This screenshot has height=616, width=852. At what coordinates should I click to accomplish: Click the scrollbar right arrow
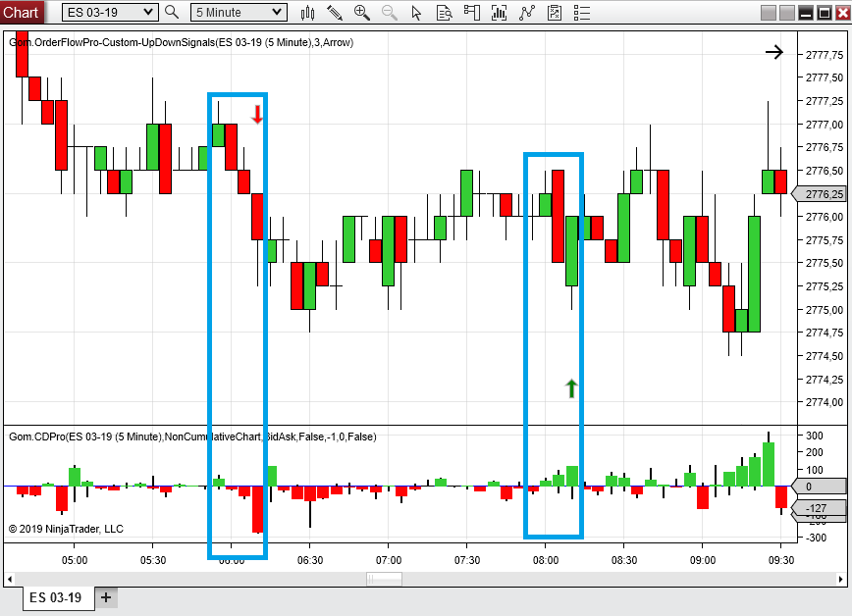(x=840, y=579)
